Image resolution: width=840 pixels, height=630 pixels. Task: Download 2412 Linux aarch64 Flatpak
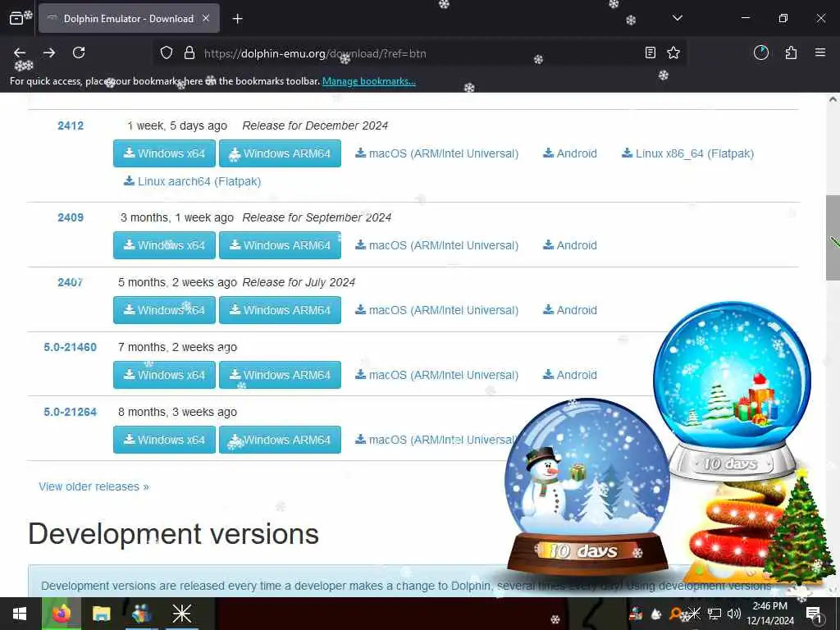point(192,181)
